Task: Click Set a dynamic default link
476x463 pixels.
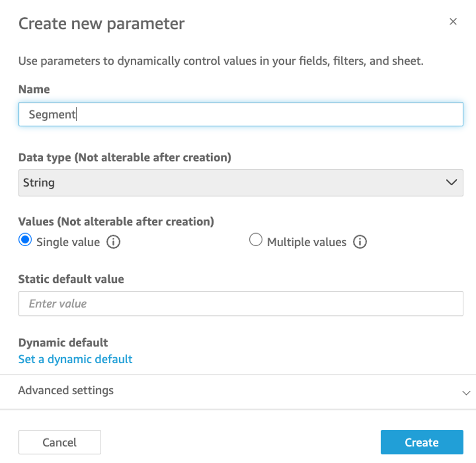Action: pyautogui.click(x=75, y=359)
